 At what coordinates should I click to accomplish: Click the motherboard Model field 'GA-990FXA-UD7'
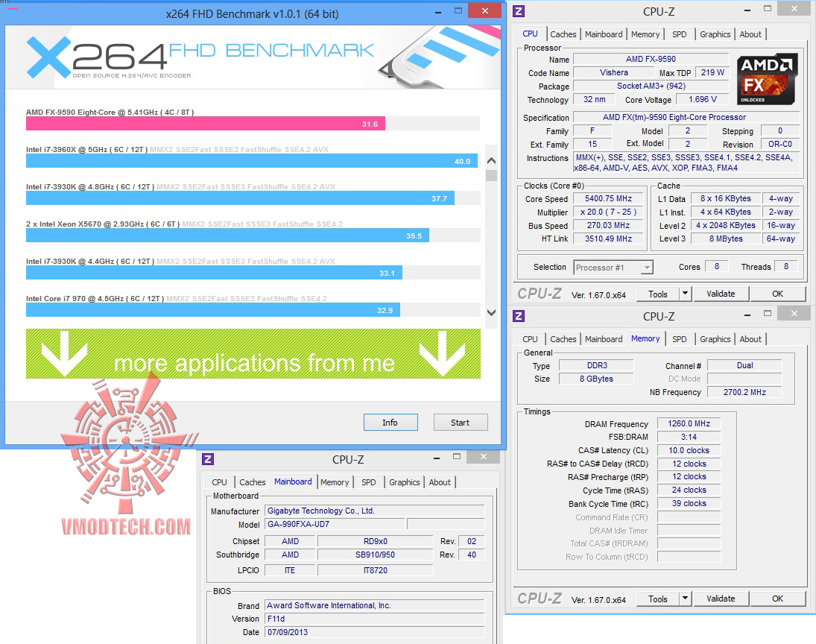(335, 524)
